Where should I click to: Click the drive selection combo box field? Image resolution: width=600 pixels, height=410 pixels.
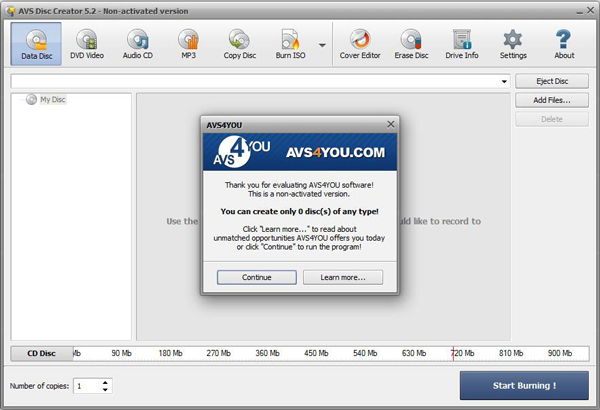[260, 81]
